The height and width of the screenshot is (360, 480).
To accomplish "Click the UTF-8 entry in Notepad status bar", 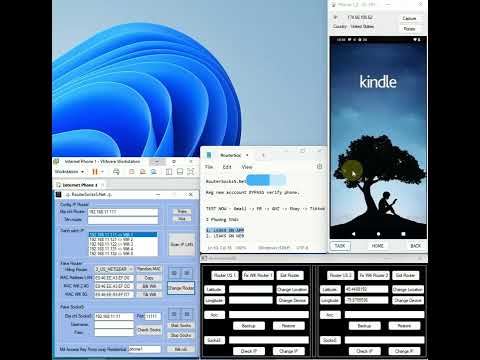I will click(302, 248).
